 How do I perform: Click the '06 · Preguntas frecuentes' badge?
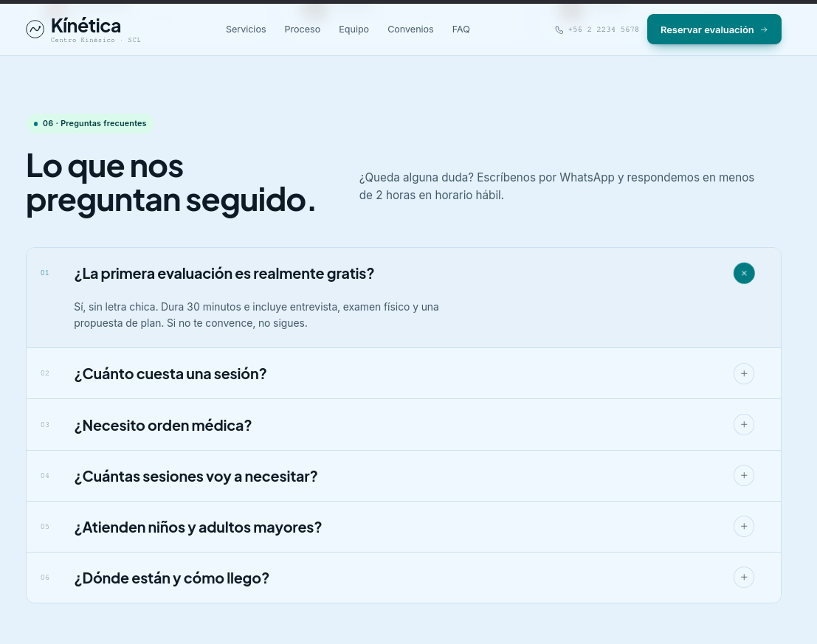click(x=89, y=123)
